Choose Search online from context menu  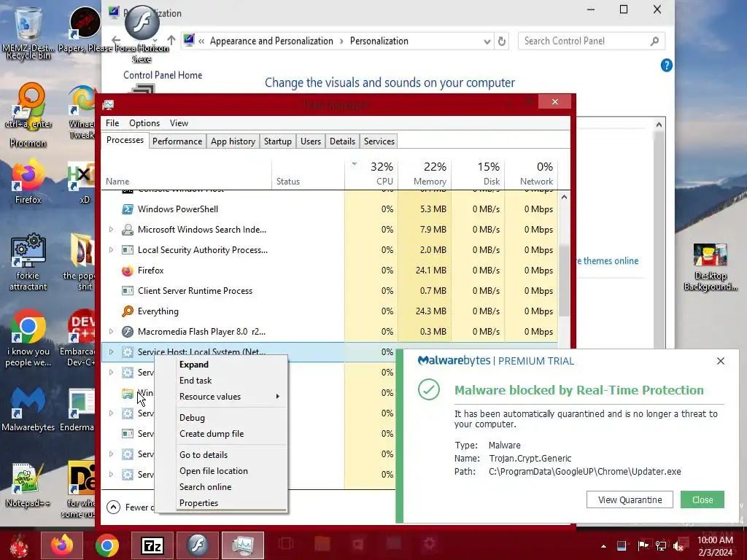pyautogui.click(x=222, y=487)
